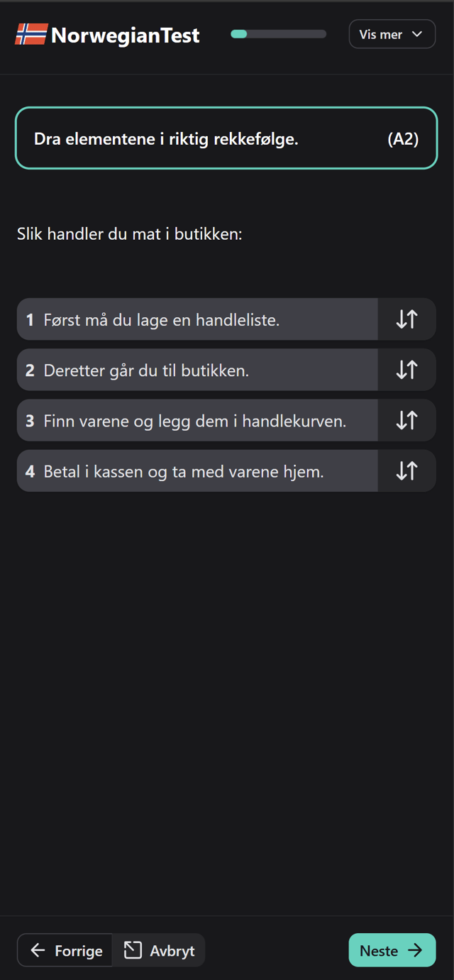Expand the 'Vis mer' dropdown
The height and width of the screenshot is (980, 454).
[392, 34]
